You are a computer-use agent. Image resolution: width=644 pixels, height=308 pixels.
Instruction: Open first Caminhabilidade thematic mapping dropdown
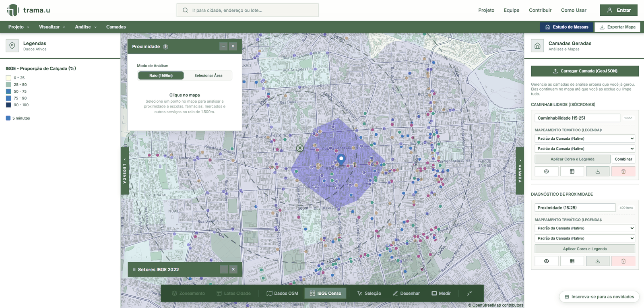[585, 138]
